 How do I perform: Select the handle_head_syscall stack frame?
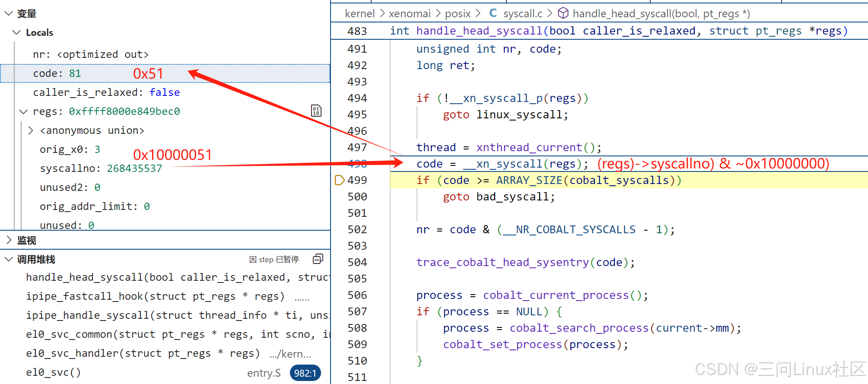[165, 277]
